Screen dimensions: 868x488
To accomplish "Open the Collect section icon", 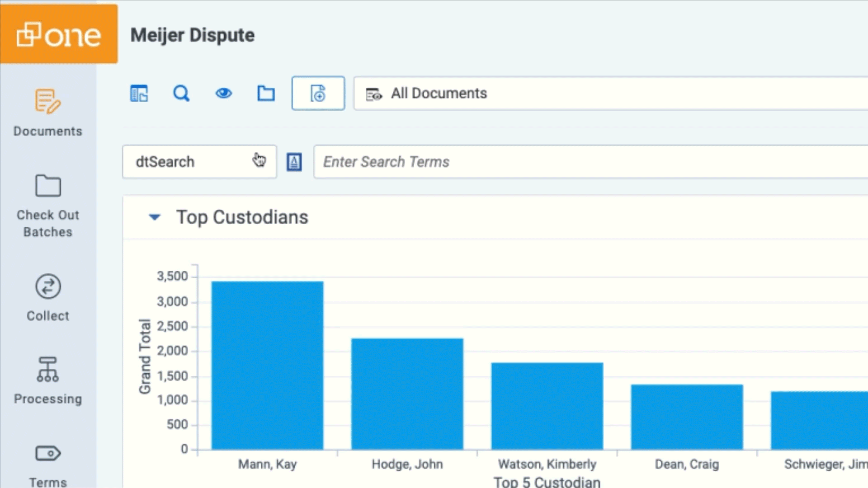I will click(48, 287).
